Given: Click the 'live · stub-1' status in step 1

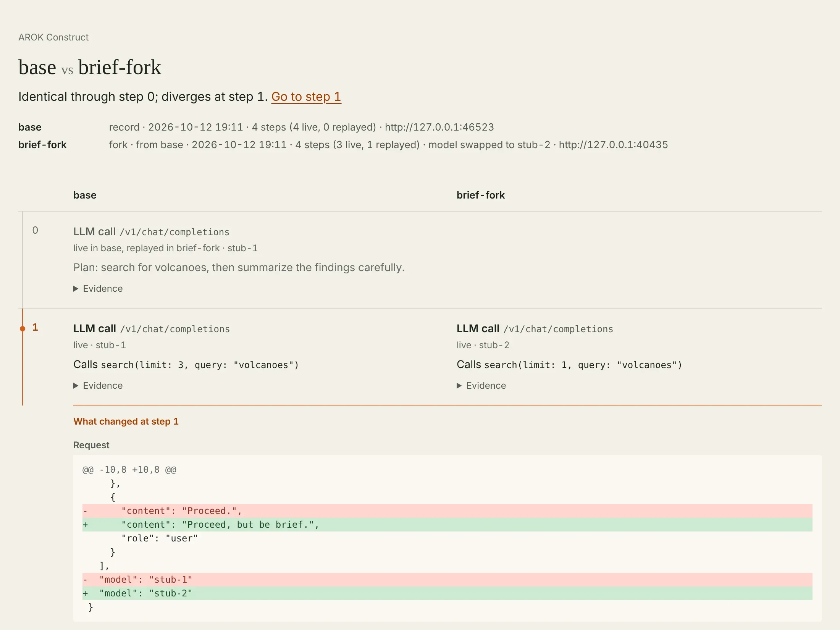Looking at the screenshot, I should tap(100, 345).
